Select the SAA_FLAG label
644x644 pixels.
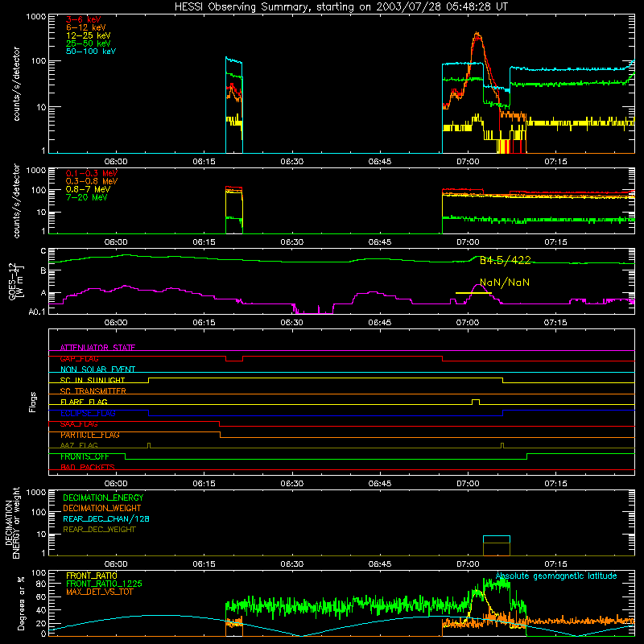[79, 424]
